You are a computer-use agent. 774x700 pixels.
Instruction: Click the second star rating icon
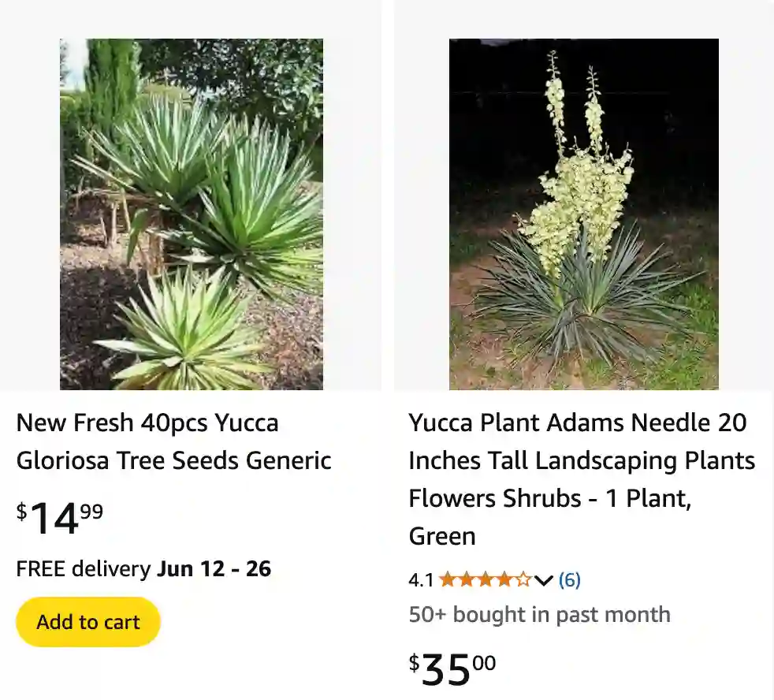tap(469, 579)
